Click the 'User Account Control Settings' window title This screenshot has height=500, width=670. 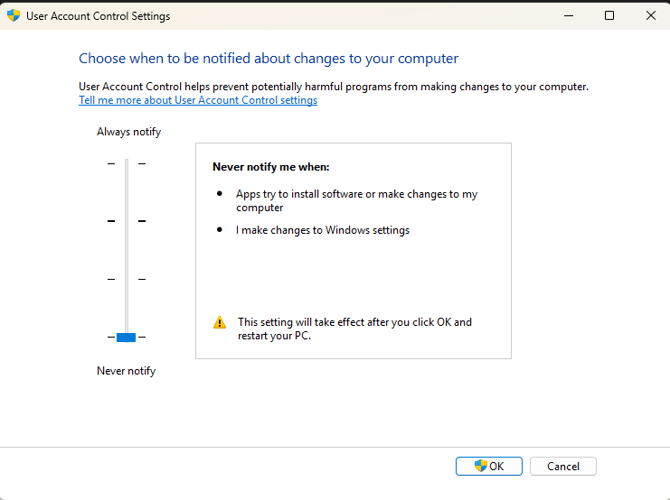(x=98, y=16)
